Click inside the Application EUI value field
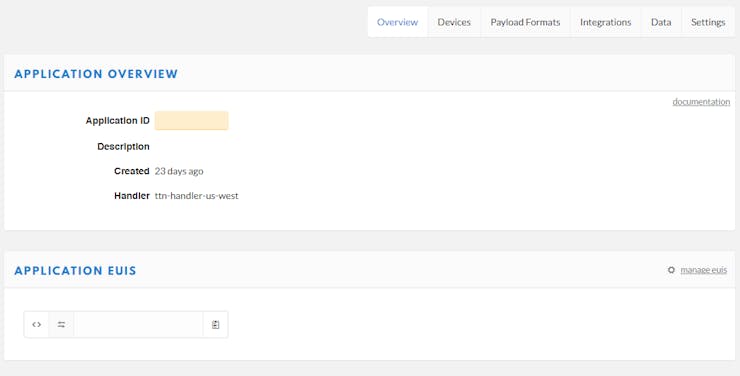The image size is (740, 376). pyautogui.click(x=138, y=325)
